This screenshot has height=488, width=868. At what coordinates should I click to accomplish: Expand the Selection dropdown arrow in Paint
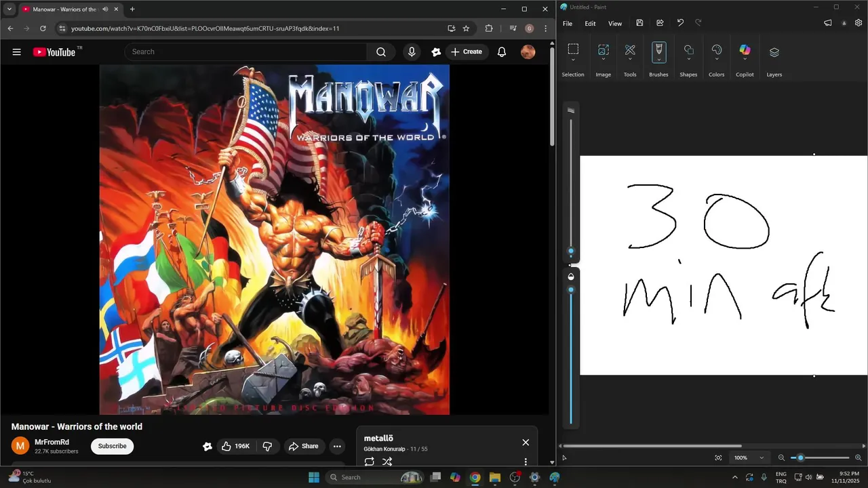point(573,60)
